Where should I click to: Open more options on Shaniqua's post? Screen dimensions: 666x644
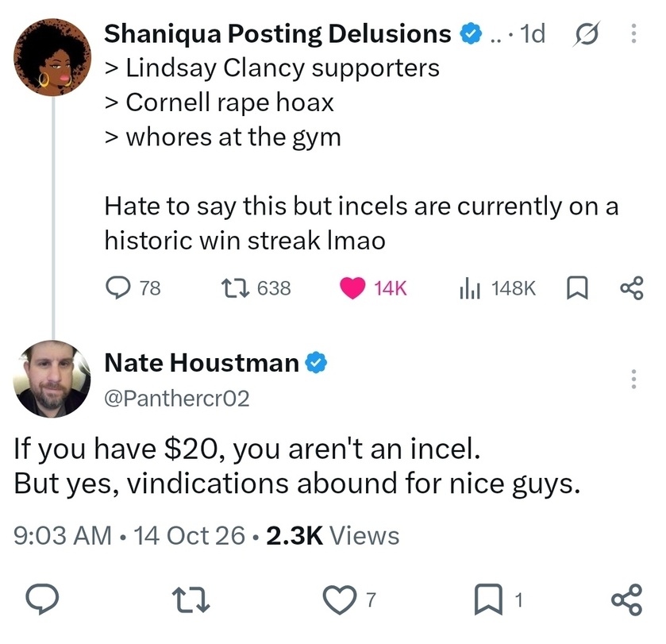[633, 33]
